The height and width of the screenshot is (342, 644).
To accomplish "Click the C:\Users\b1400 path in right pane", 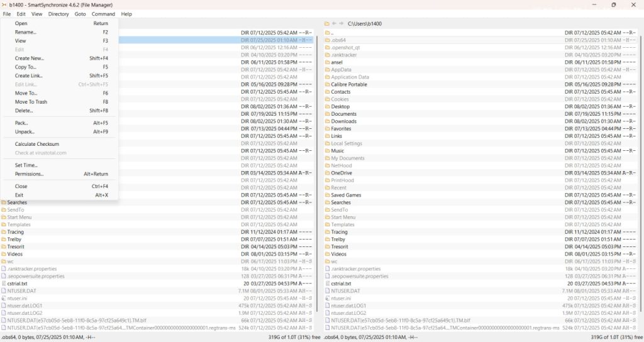I will pyautogui.click(x=365, y=24).
